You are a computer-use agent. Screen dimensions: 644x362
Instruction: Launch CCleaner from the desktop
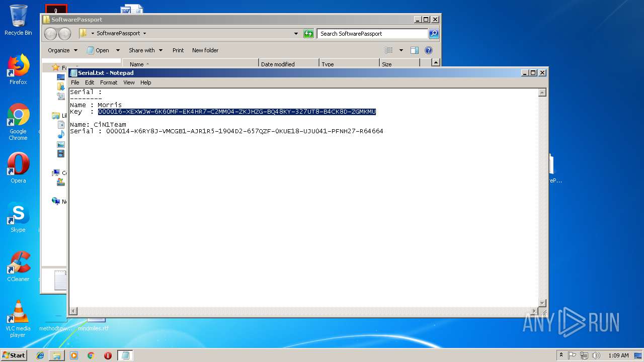[x=18, y=266]
